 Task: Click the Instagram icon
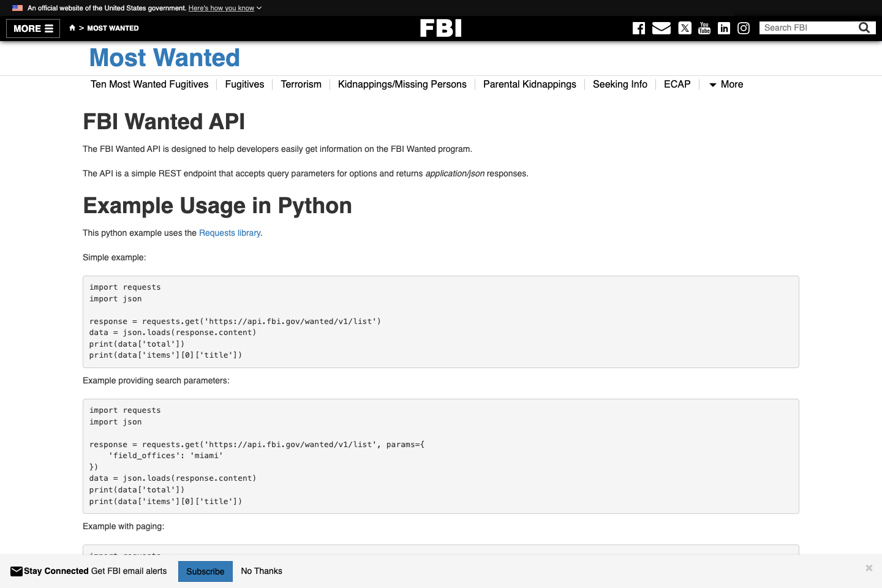point(744,28)
